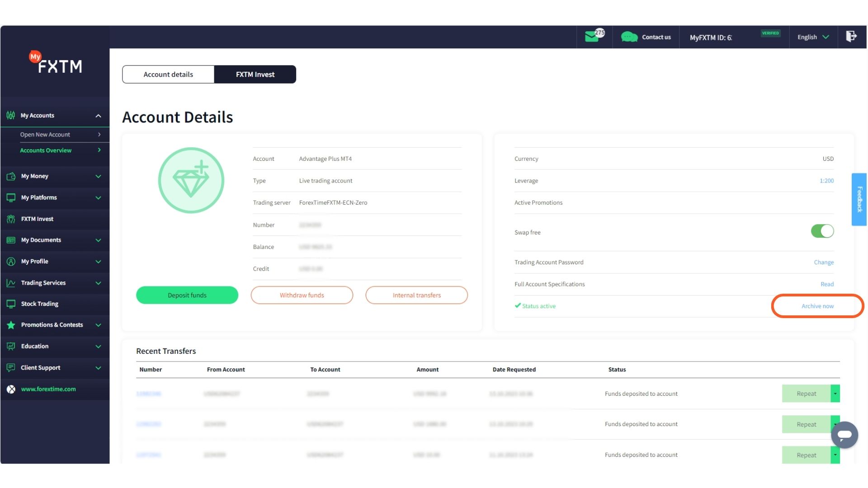The image size is (868, 488).
Task: Click the Archive now link
Action: coord(817,306)
